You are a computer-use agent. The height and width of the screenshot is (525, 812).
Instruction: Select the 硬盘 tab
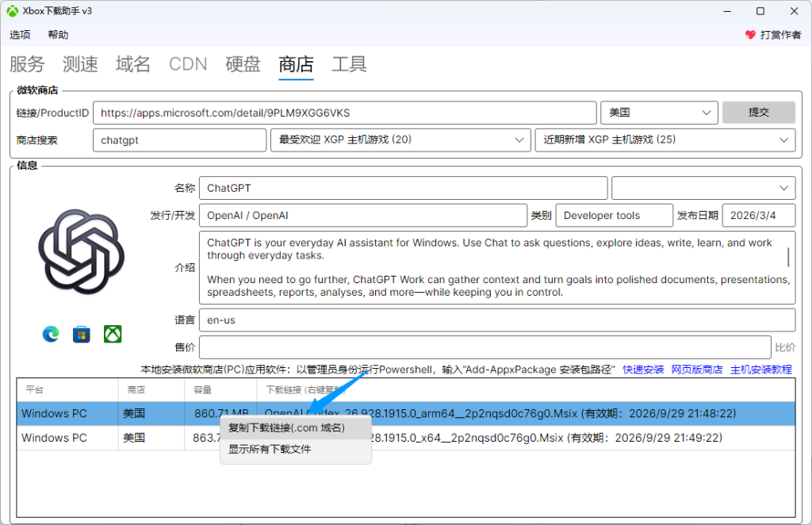coord(243,64)
